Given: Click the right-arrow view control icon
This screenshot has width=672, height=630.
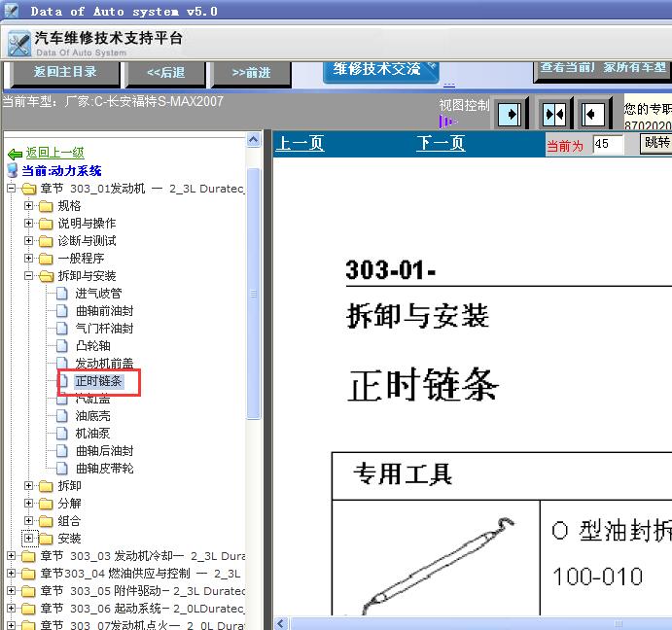Looking at the screenshot, I should (510, 114).
